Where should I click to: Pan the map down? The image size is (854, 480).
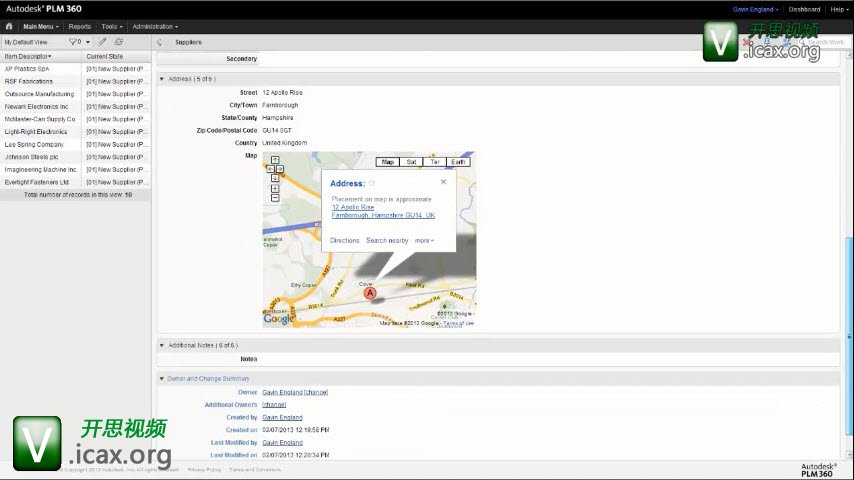pyautogui.click(x=275, y=178)
